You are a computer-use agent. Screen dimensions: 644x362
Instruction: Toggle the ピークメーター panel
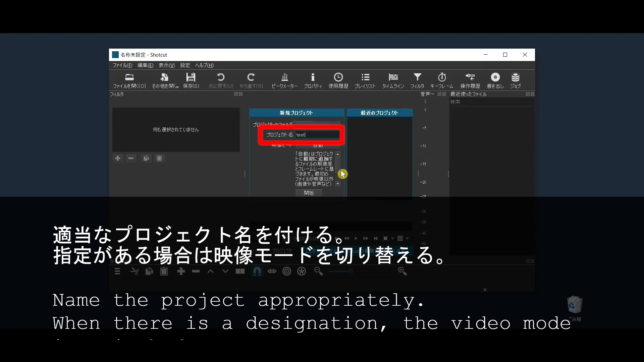tap(284, 81)
